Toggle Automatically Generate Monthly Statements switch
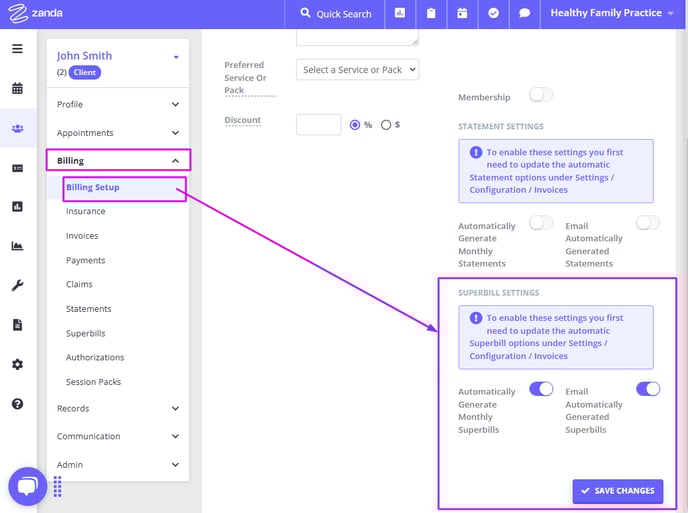This screenshot has height=513, width=688. tap(541, 222)
